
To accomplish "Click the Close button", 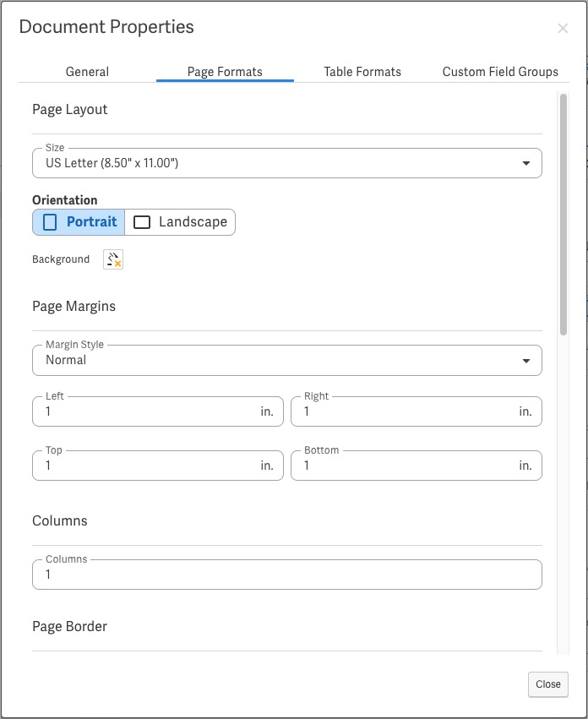I will tap(548, 684).
